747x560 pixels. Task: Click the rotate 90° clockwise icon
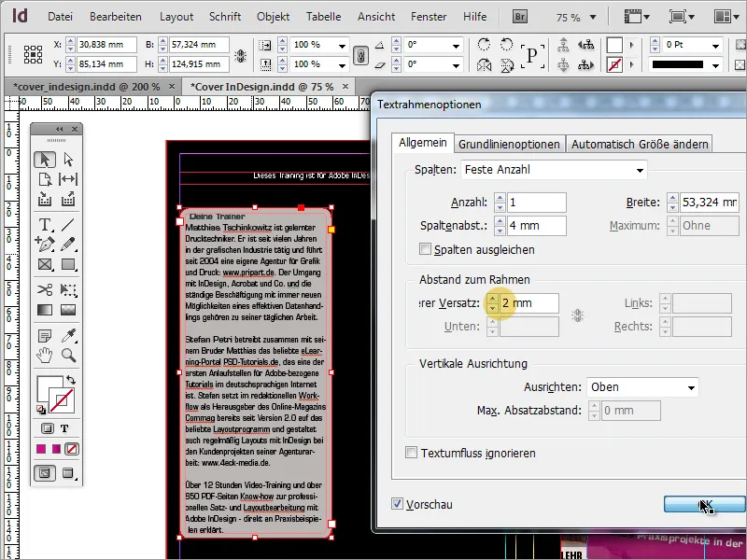click(x=484, y=44)
